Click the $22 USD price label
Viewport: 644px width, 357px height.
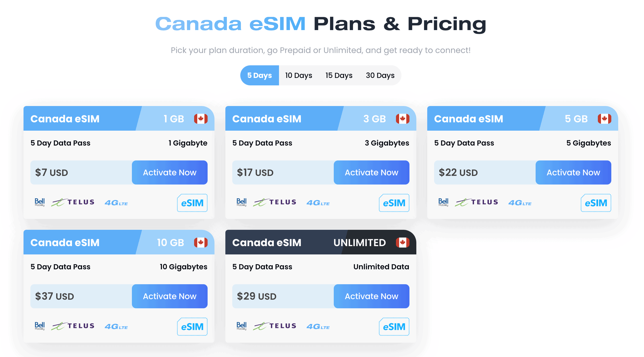pyautogui.click(x=458, y=172)
